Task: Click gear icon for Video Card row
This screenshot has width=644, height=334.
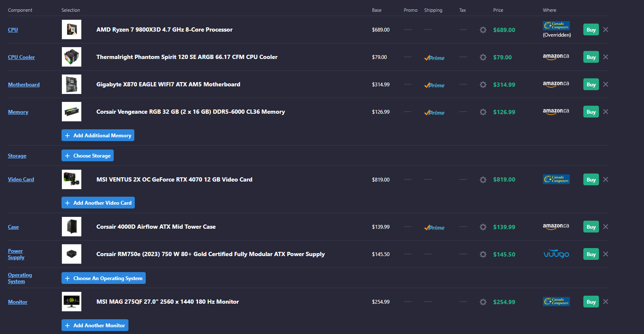Action: coord(483,180)
